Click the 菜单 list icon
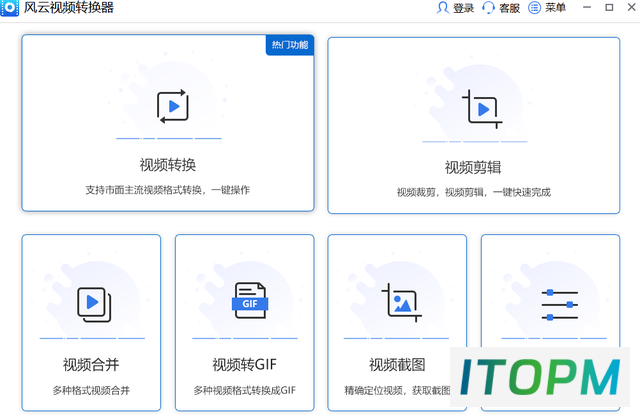Screen dimensions: 640x417 click(534, 8)
